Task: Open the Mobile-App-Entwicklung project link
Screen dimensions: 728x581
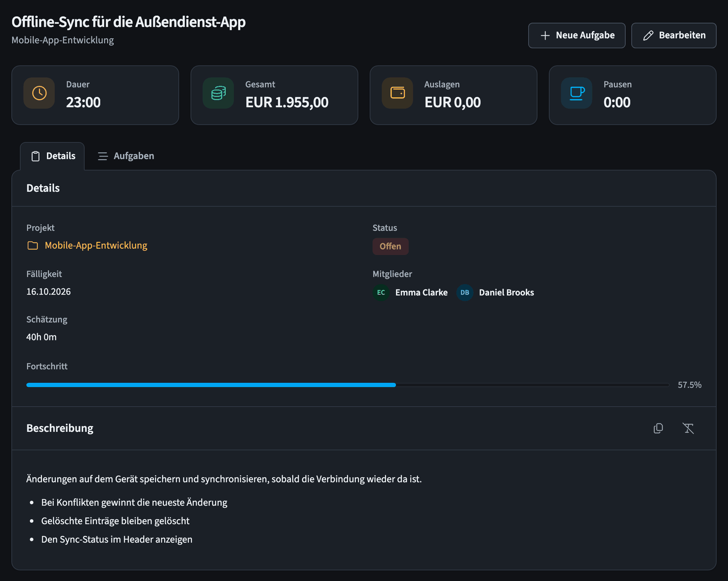Action: pos(96,245)
